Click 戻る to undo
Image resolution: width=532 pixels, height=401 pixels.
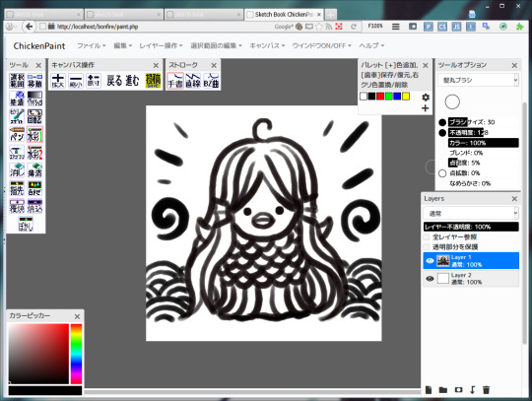[114, 81]
